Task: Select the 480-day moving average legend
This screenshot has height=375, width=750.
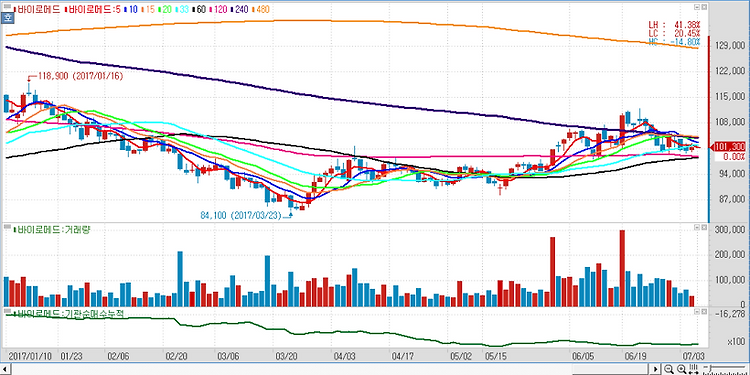Action: [261, 9]
